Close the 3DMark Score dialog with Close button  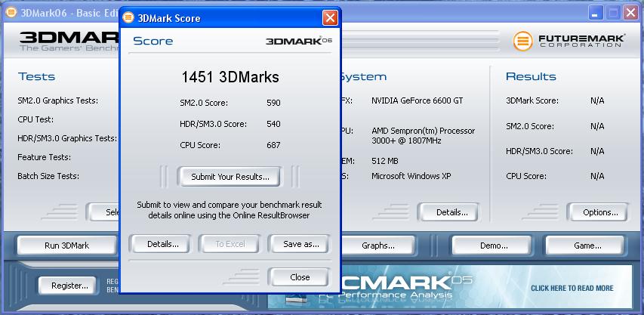(300, 277)
